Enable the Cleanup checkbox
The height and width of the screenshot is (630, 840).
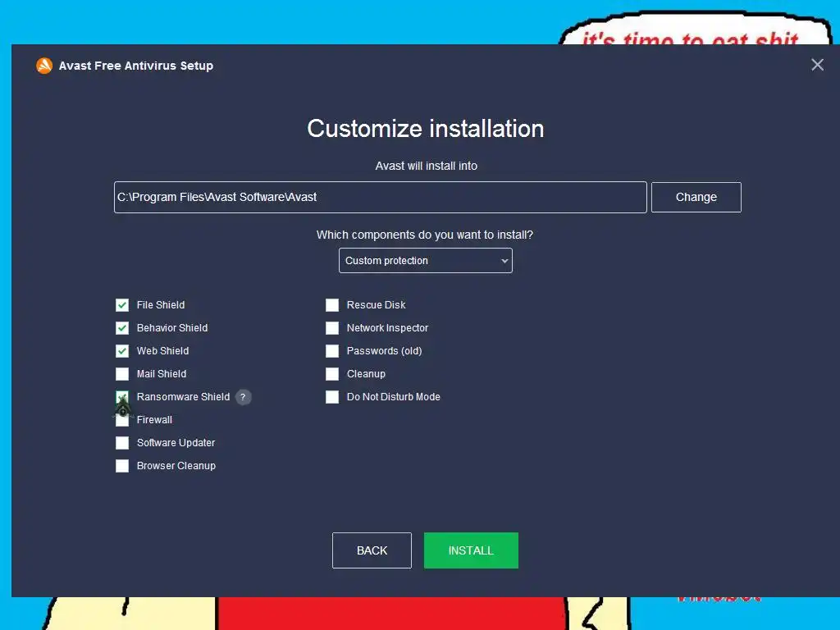[332, 374]
